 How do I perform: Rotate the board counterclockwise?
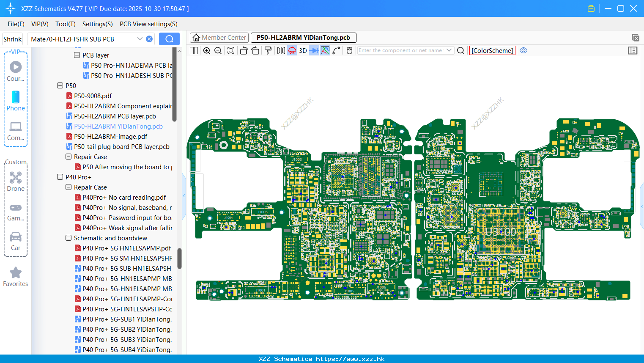pos(244,50)
